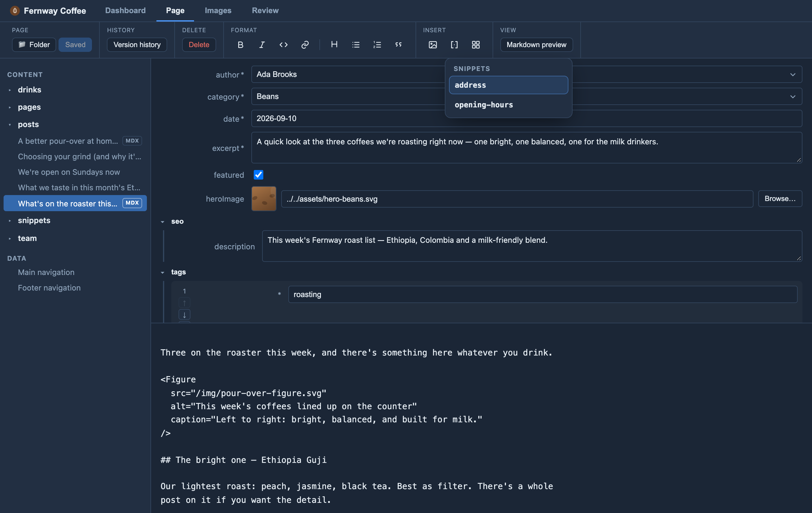Viewport: 812px width, 513px height.
Task: Collapse the tags section
Action: 162,273
